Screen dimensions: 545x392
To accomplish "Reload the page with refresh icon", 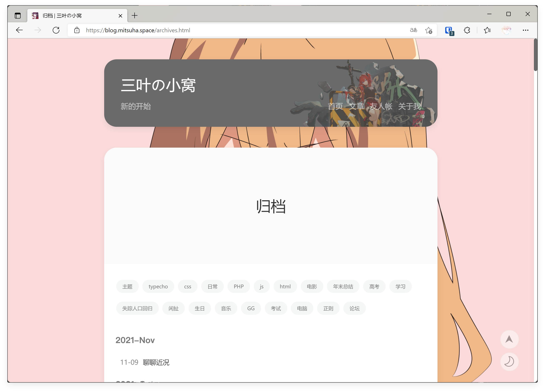I will 56,30.
